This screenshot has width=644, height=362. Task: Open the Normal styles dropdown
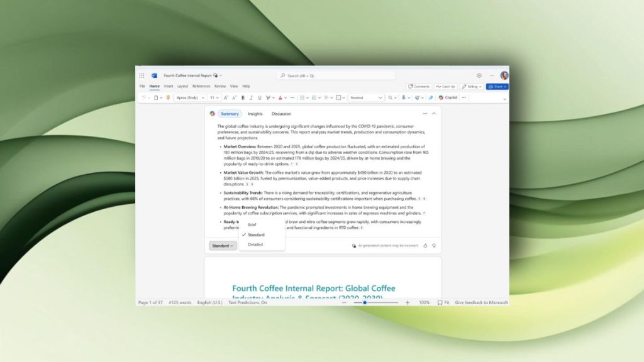tap(367, 97)
